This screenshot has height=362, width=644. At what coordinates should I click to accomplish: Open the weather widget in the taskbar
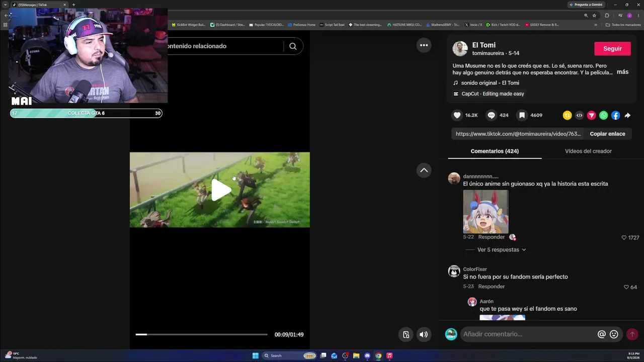pyautogui.click(x=21, y=355)
